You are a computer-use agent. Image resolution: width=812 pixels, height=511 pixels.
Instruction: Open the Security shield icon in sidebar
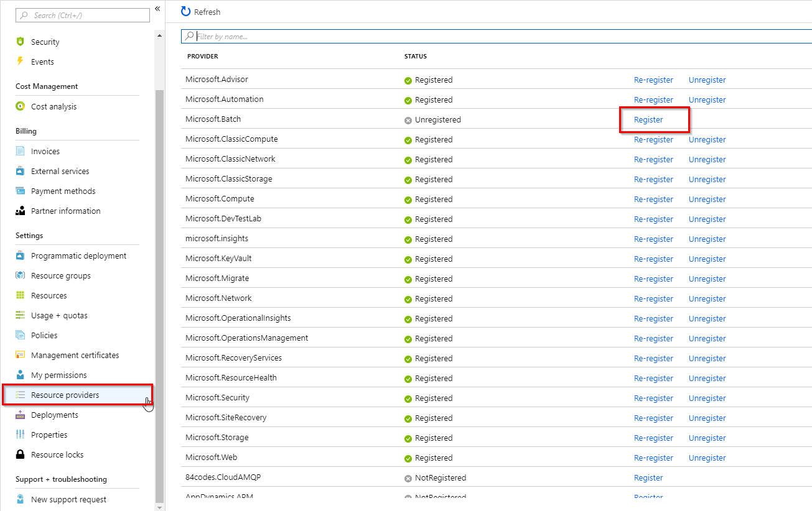20,42
